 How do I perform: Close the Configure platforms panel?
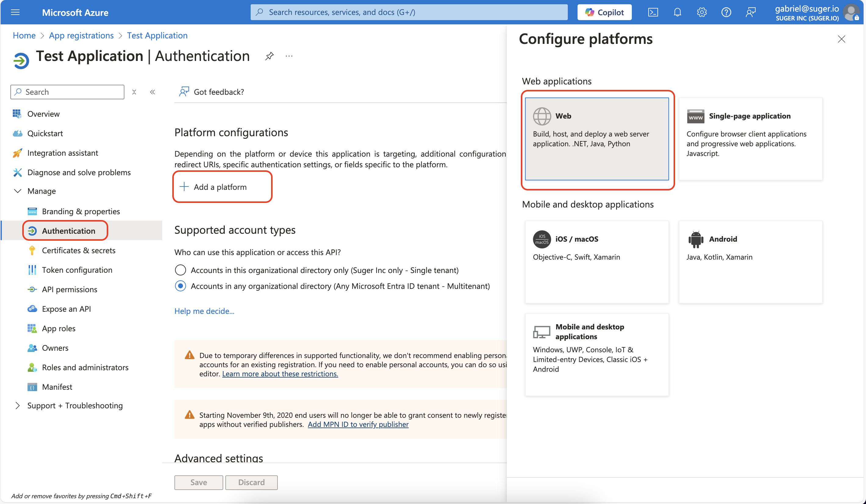[x=841, y=39]
